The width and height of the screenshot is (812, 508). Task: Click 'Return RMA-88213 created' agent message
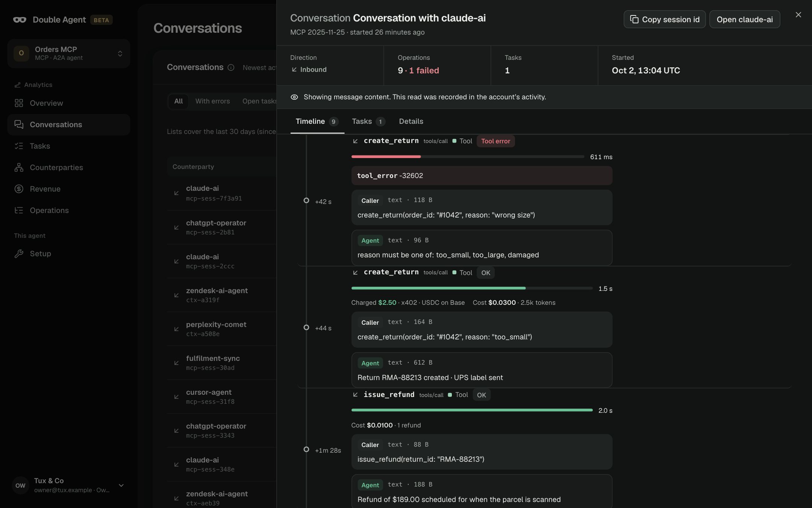pyautogui.click(x=482, y=370)
